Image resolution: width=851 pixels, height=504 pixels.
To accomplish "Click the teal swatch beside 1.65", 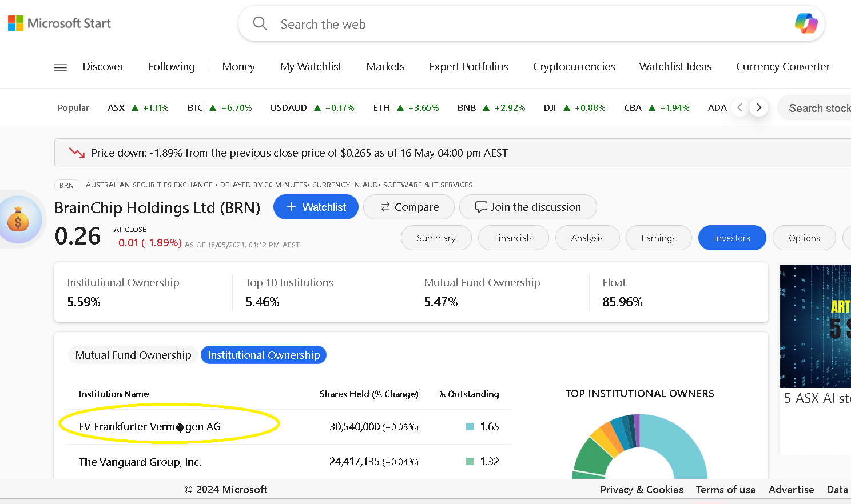I will (x=470, y=426).
